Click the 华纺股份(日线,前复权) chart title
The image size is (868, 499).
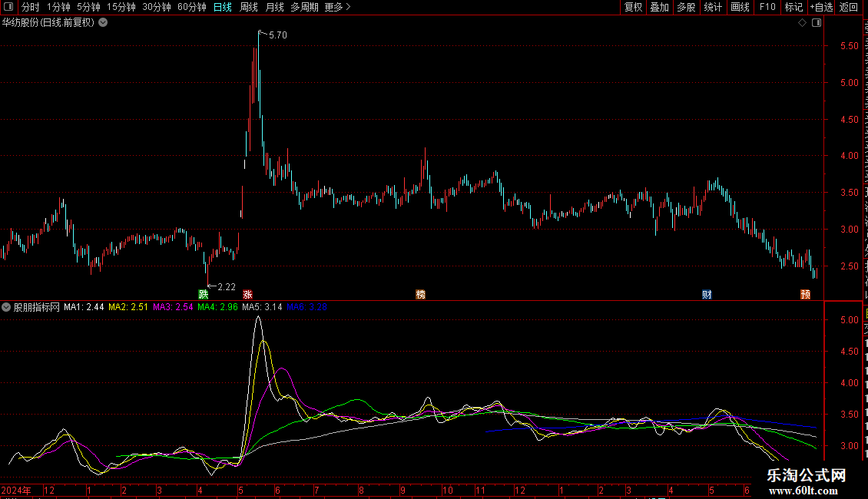(48, 23)
